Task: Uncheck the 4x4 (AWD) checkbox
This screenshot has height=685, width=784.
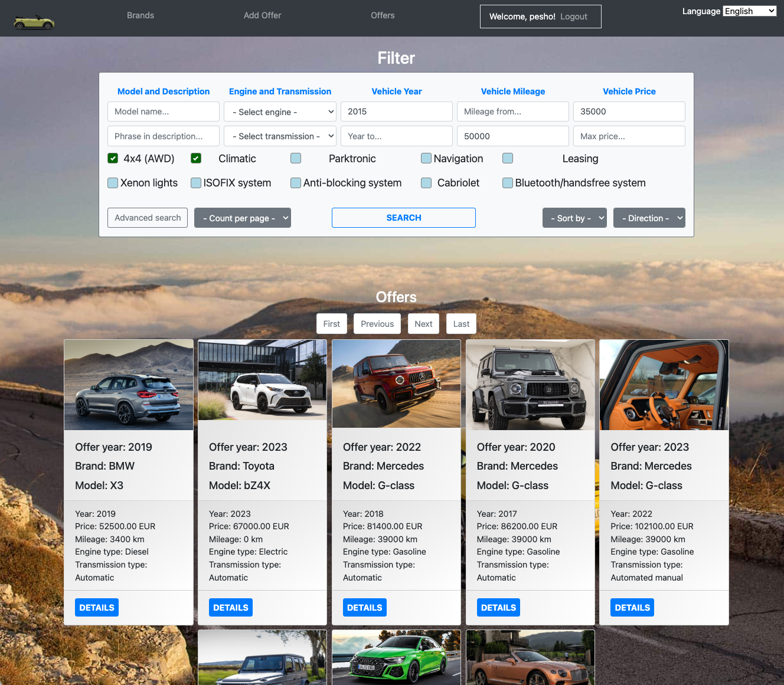Action: point(113,158)
